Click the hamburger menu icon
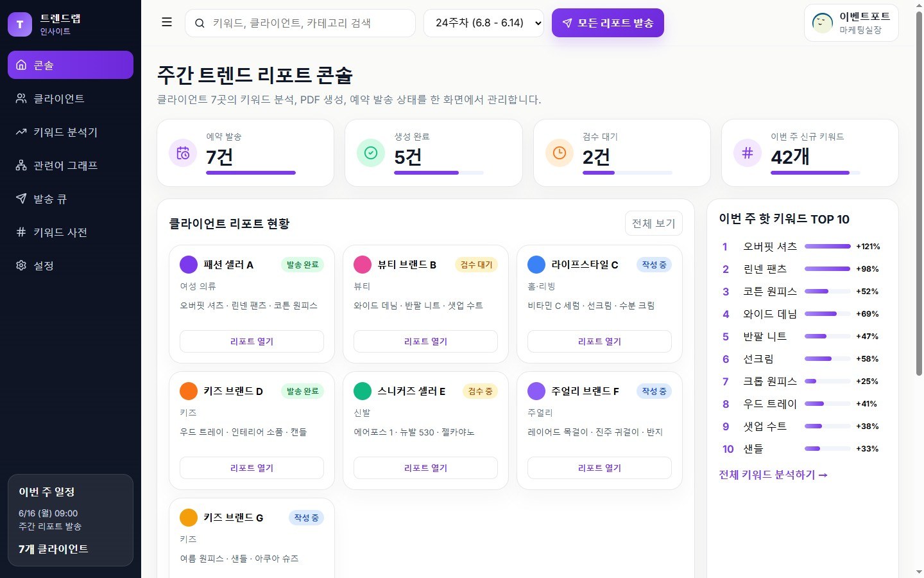This screenshot has height=578, width=924. pos(167,22)
